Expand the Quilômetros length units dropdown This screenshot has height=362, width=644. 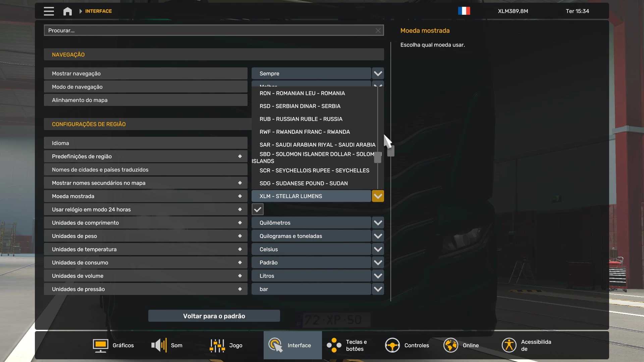(378, 223)
